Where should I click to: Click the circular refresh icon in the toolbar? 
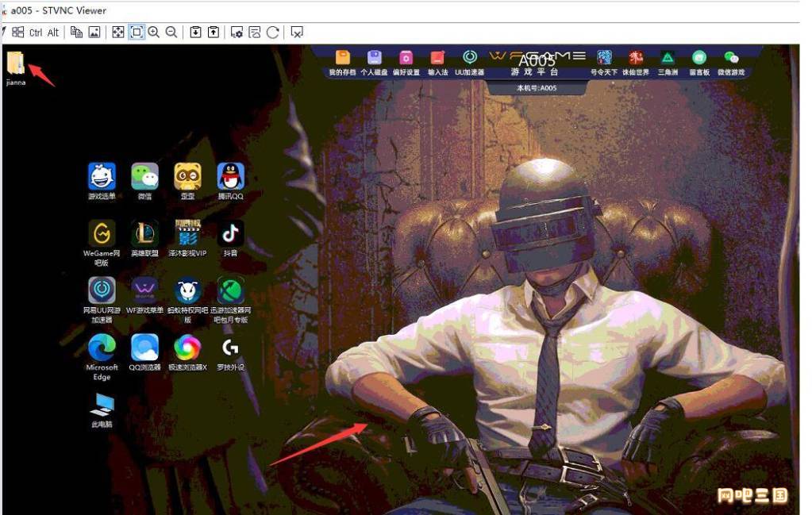tap(272, 32)
